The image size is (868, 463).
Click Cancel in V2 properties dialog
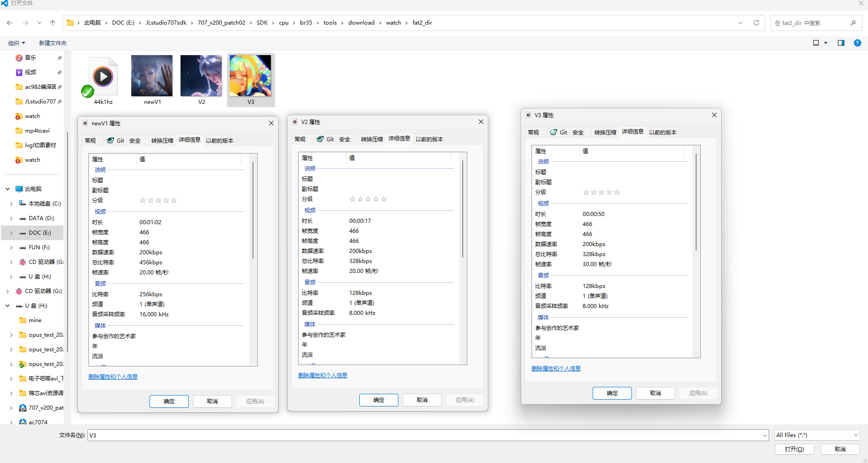(422, 400)
